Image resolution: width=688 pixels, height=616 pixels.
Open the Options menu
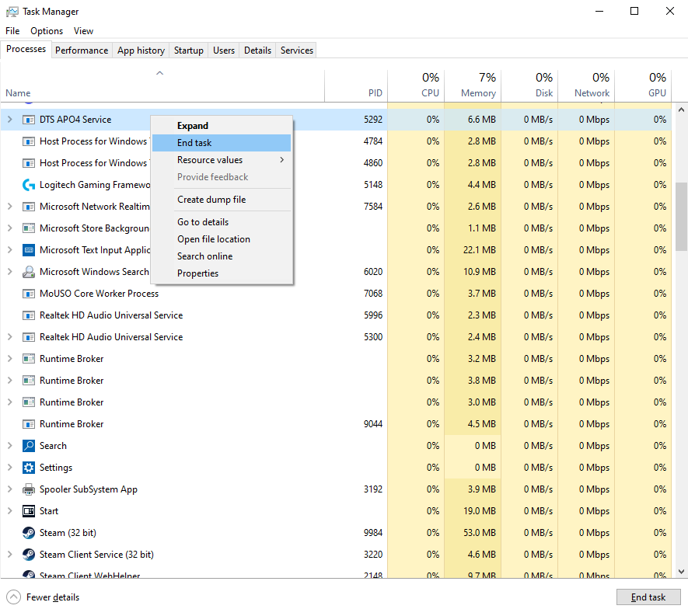47,31
